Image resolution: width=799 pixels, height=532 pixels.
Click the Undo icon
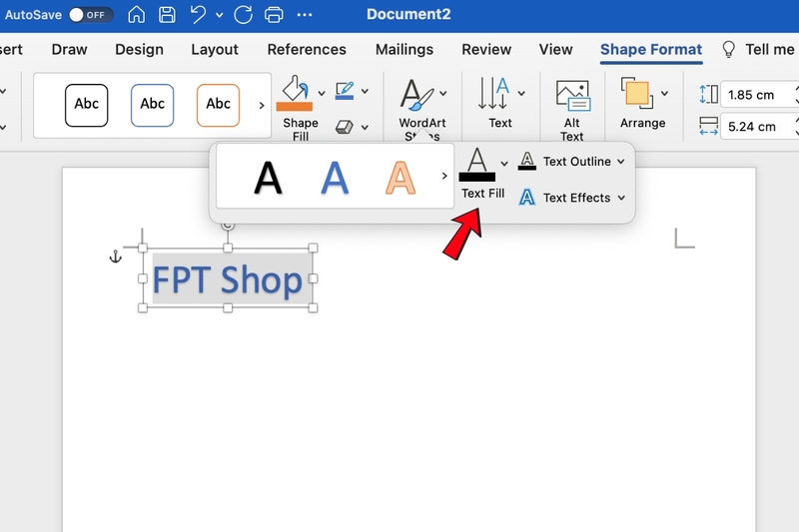198,14
